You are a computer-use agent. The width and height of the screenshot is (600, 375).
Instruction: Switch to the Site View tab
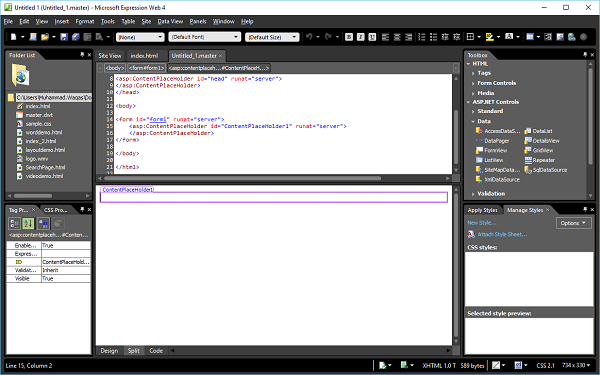110,56
